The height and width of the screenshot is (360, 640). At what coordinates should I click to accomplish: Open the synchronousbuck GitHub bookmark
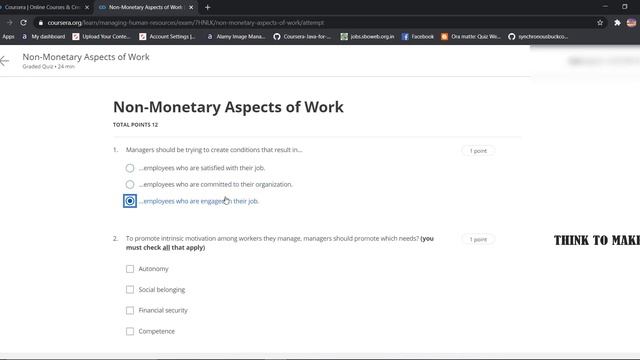tap(538, 37)
